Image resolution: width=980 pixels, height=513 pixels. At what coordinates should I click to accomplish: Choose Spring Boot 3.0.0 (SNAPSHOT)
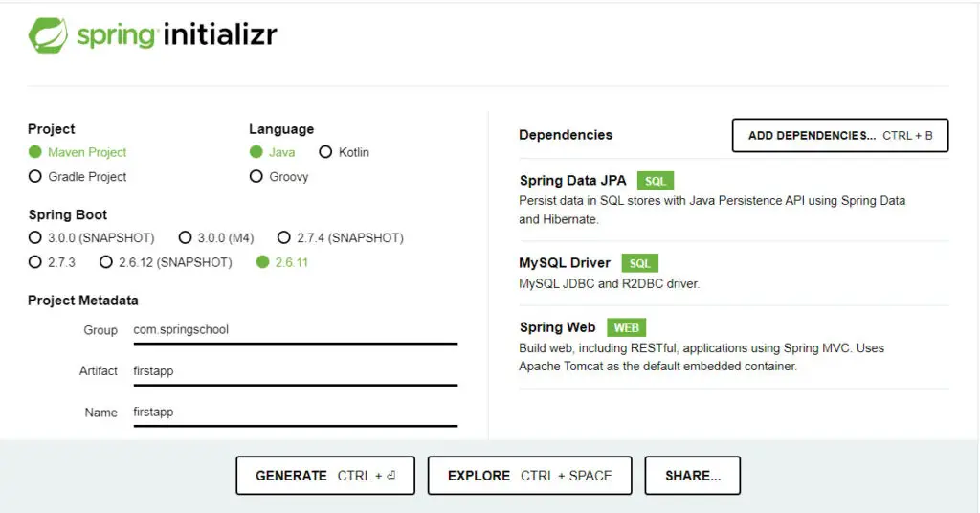coord(35,237)
